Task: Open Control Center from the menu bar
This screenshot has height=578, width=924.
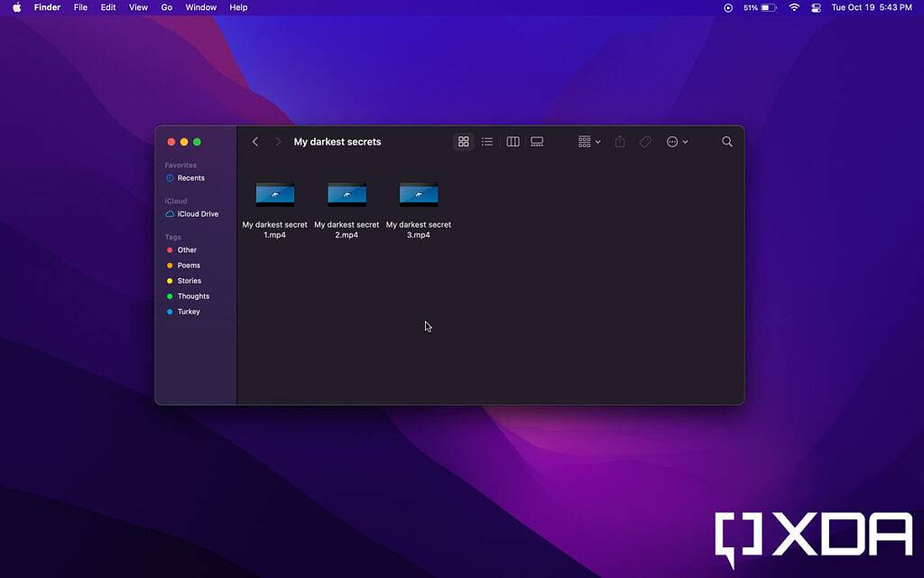Action: pos(816,7)
